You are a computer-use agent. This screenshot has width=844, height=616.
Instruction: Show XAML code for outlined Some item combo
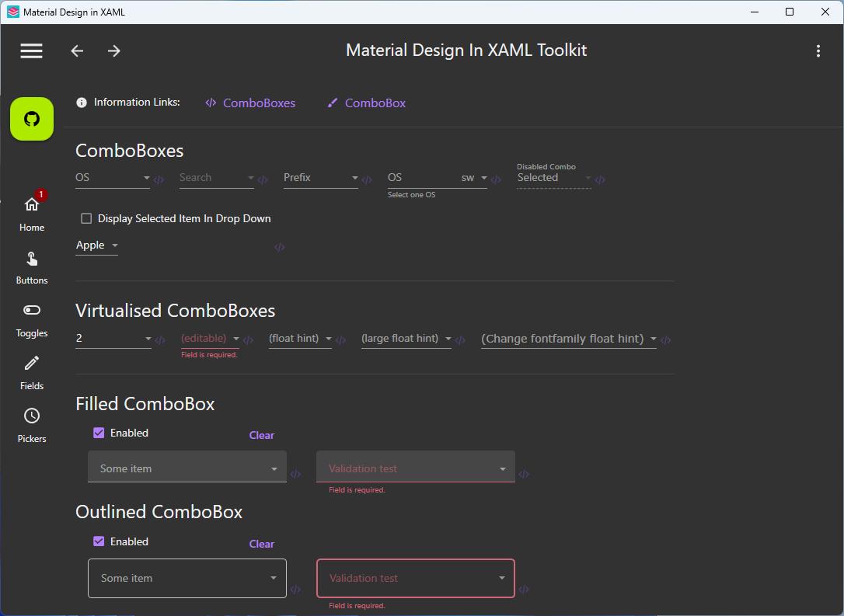pos(295,589)
